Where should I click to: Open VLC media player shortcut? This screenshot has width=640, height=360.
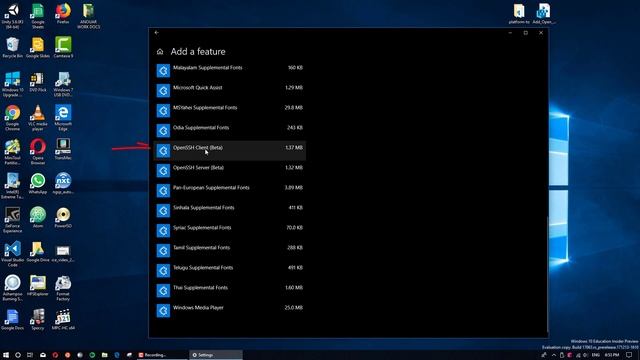click(x=38, y=118)
